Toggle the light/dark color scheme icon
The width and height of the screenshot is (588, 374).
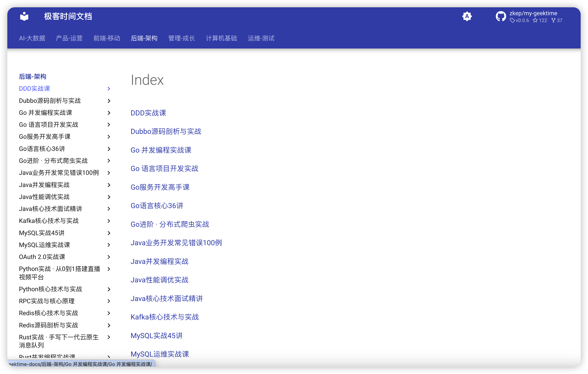[467, 17]
